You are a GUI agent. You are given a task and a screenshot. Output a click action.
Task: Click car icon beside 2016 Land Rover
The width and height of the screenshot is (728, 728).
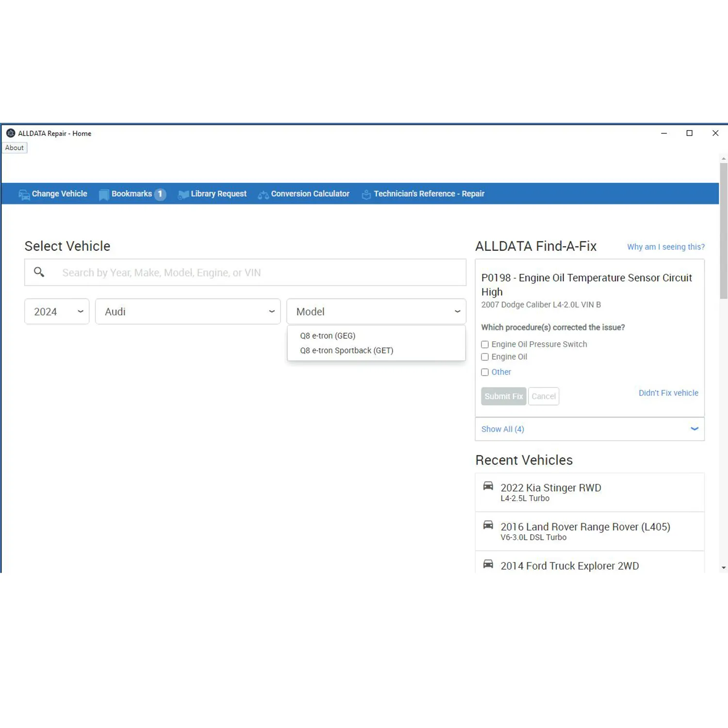tap(488, 526)
